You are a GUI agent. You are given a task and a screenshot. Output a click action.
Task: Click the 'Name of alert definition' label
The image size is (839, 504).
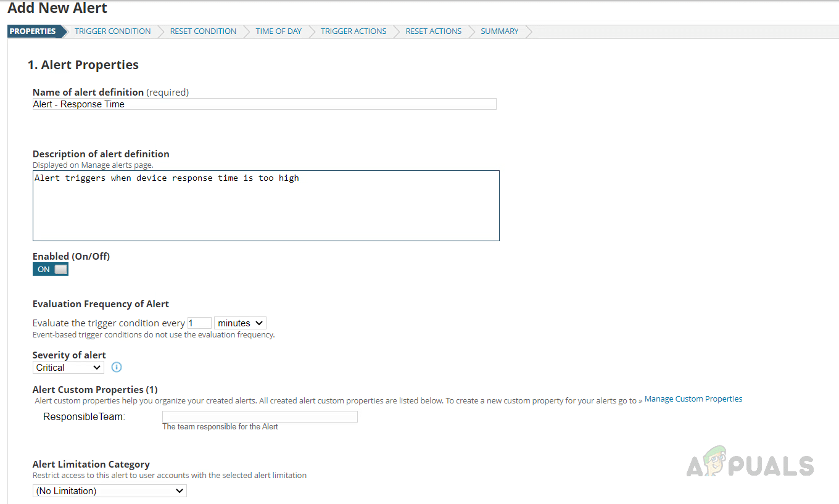click(x=88, y=92)
